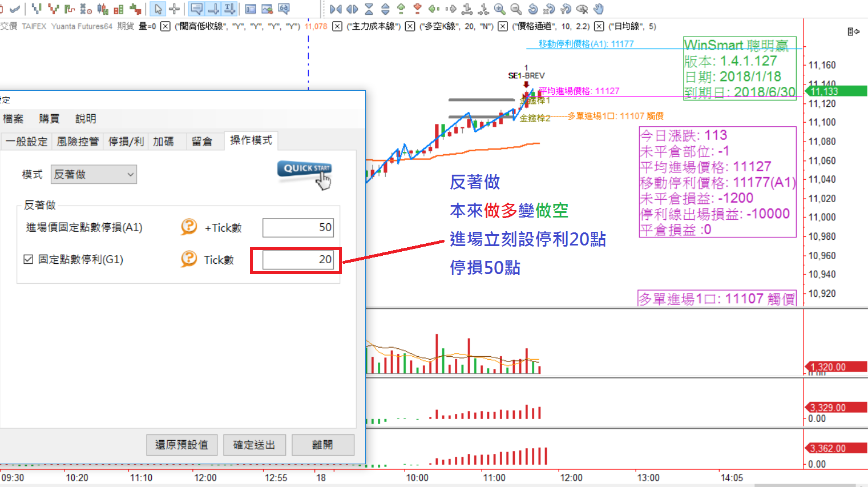
Task: Toggle the X box before 主力成本線
Action: point(337,26)
